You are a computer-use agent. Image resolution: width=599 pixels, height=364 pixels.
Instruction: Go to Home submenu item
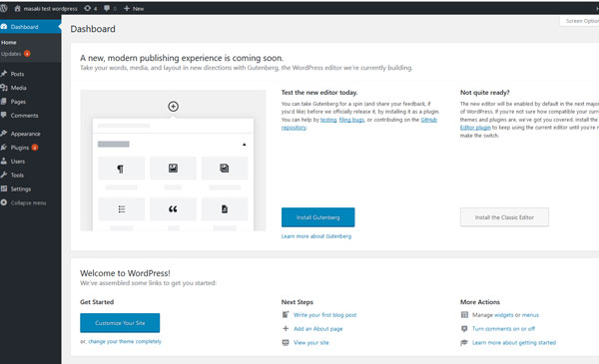click(9, 42)
